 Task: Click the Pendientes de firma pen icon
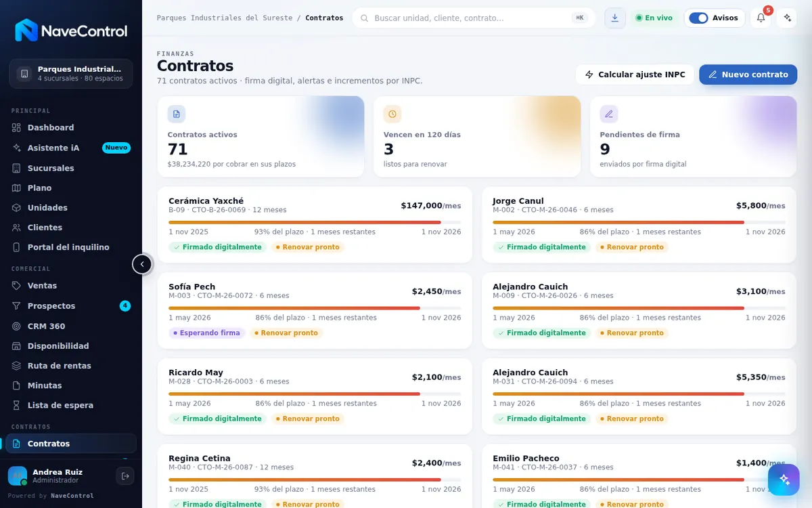tap(609, 114)
